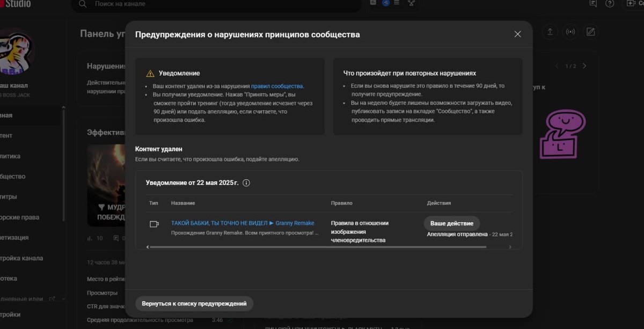Click the yellow warning triangle icon

pos(150,74)
